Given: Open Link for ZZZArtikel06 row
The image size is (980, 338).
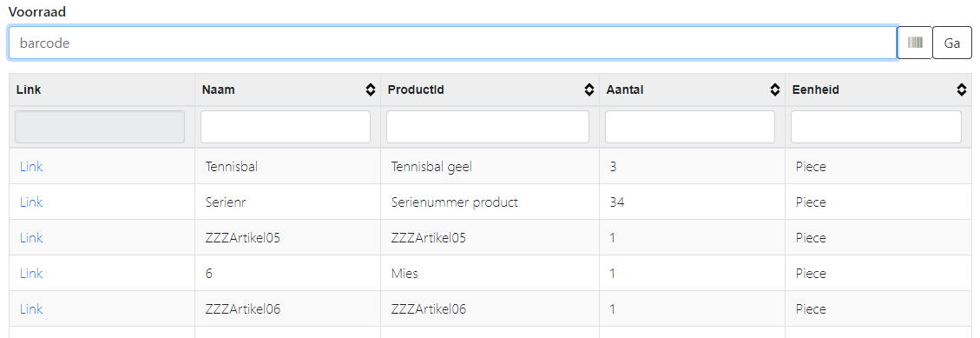Looking at the screenshot, I should (31, 309).
